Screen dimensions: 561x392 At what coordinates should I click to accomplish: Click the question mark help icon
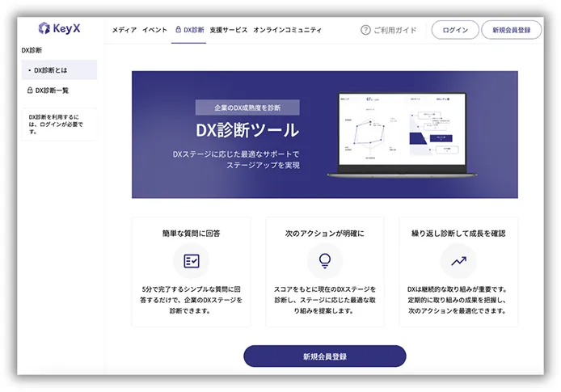click(x=365, y=30)
